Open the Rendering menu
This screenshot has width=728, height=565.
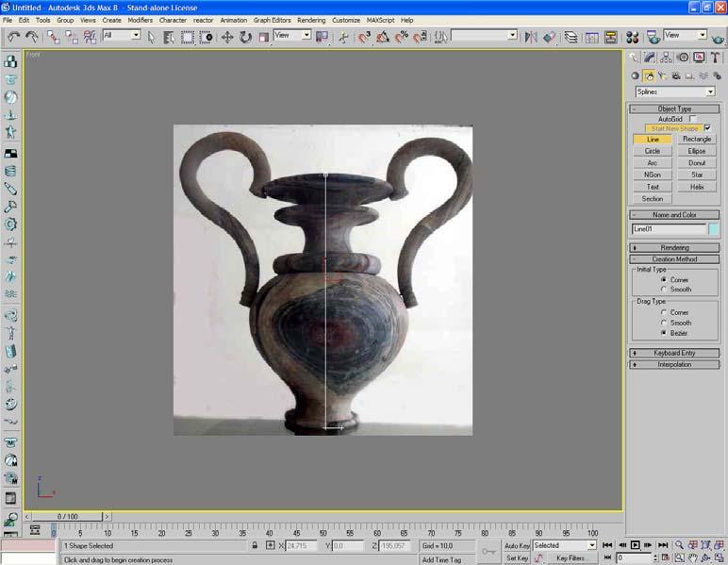pos(311,20)
